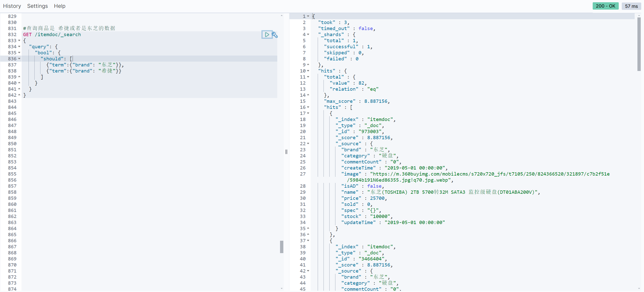Open the History menu

[x=12, y=6]
